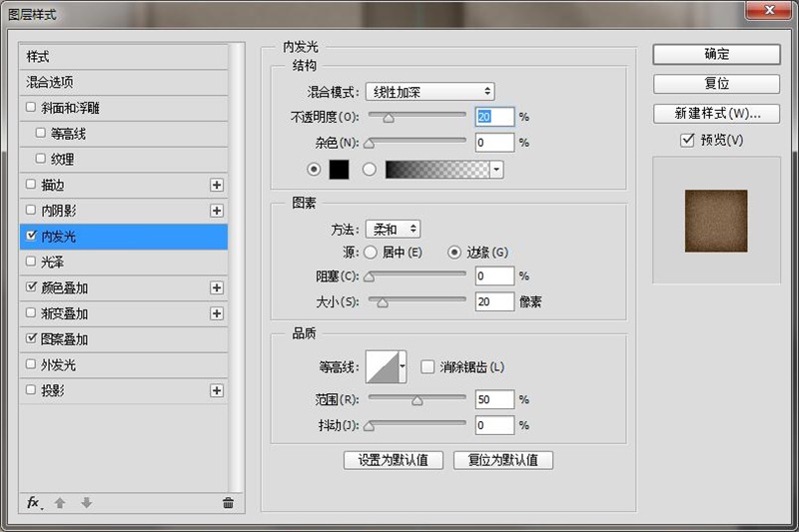The image size is (799, 532).
Task: Click the 大小 pixels value field
Action: pos(494,301)
